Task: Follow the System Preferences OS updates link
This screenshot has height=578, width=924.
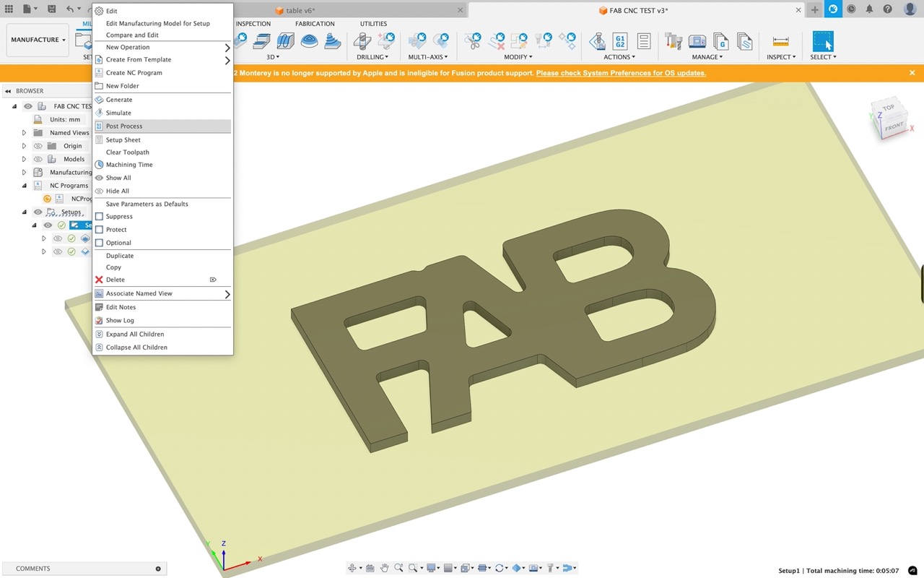Action: 621,73
